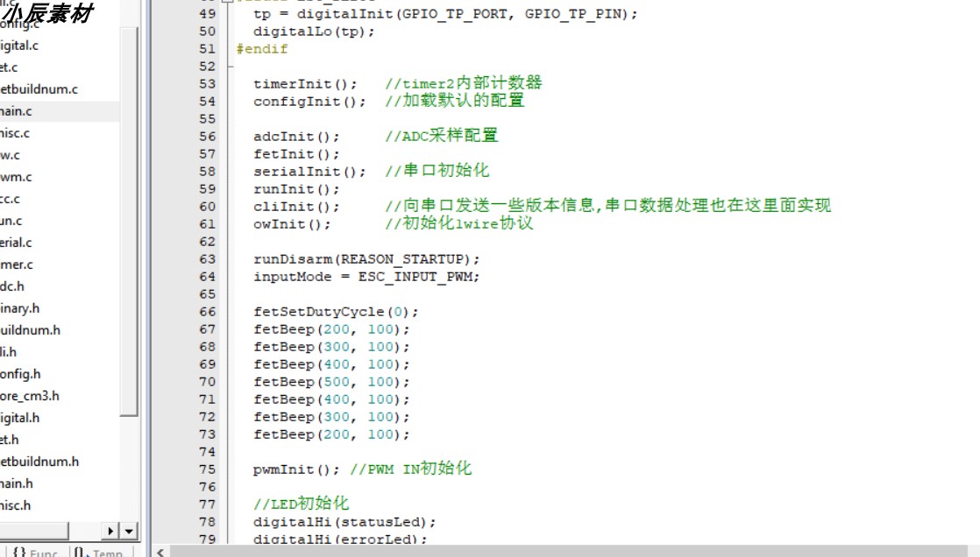Open config.h in the file list
This screenshot has width=980, height=557.
tap(21, 373)
